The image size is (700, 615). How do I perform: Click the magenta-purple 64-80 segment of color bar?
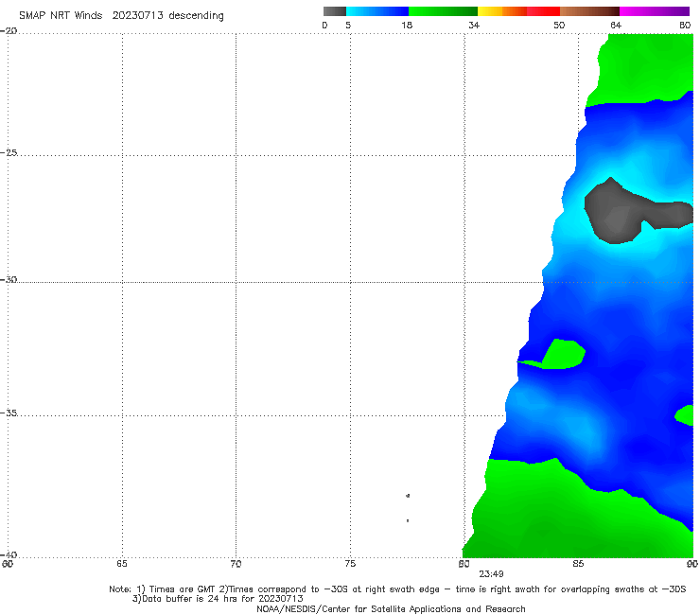655,11
